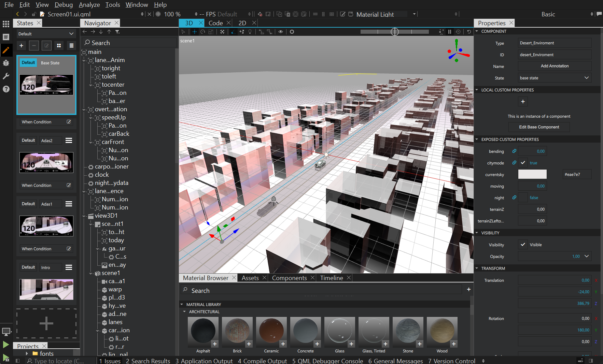This screenshot has height=364, width=603.
Task: Toggle the edit light lightbulb icon
Action: point(250,32)
